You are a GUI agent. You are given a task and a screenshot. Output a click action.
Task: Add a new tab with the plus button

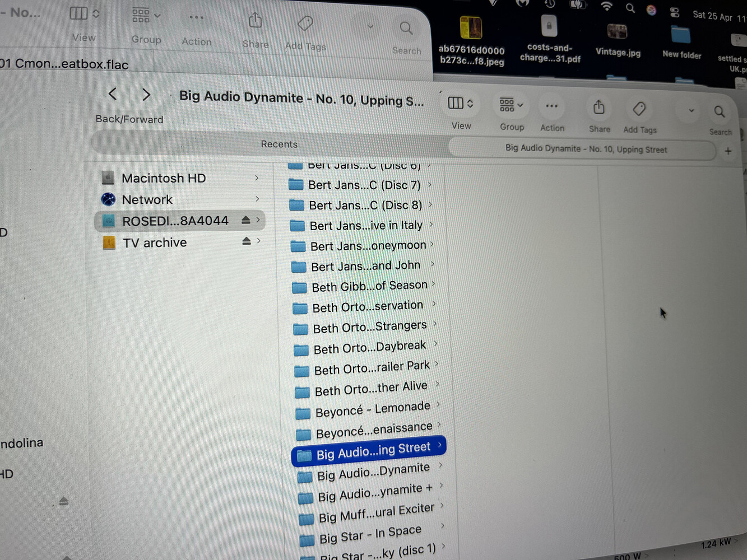click(x=728, y=151)
